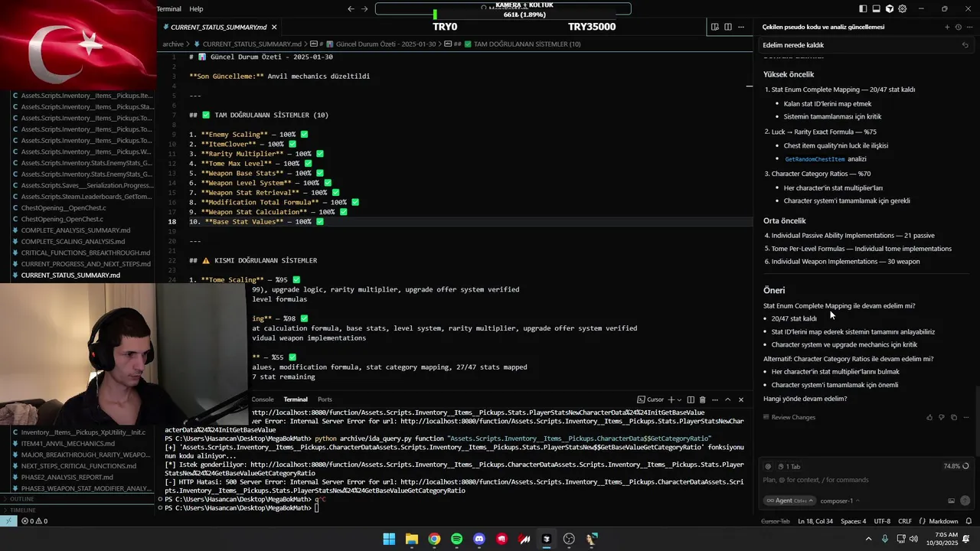Expand the OUTLINE section
Viewport: 980px width, 551px height.
[77, 499]
